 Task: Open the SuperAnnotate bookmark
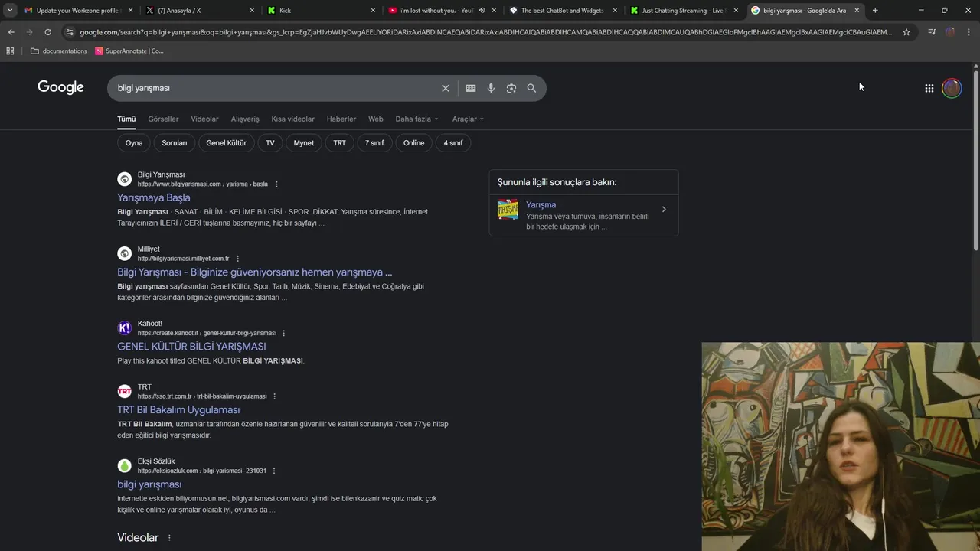(x=129, y=51)
